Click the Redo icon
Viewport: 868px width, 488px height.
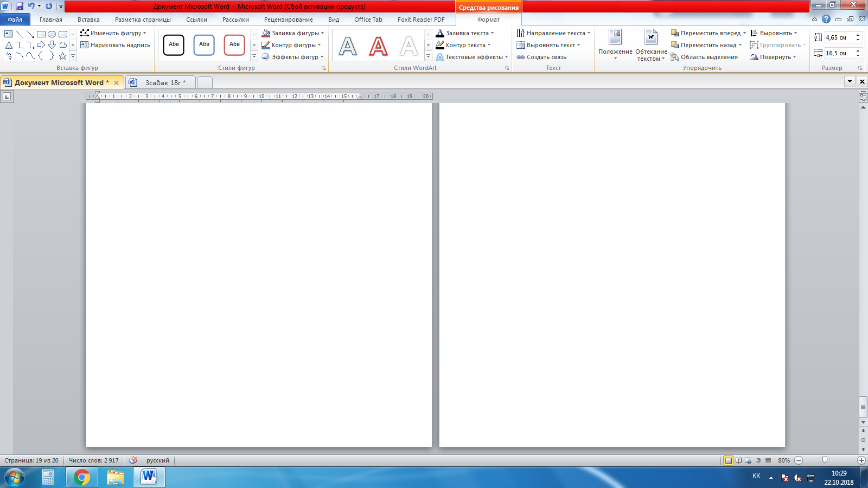coord(49,6)
